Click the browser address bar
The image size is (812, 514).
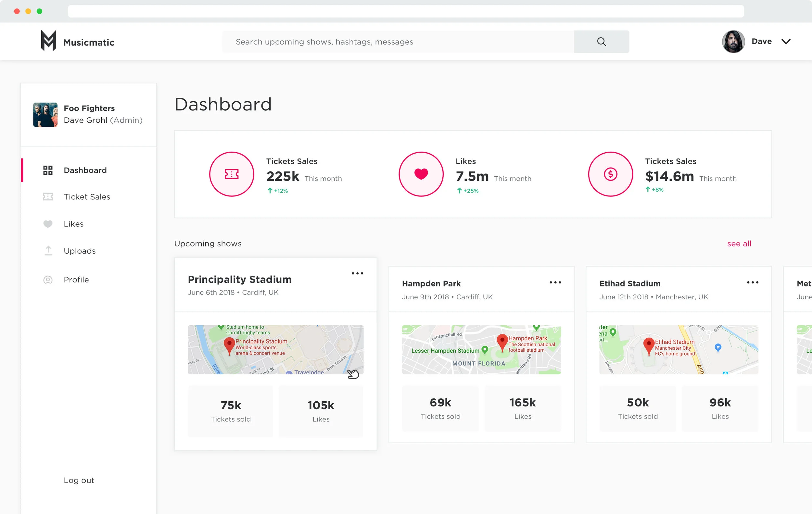[x=406, y=11]
